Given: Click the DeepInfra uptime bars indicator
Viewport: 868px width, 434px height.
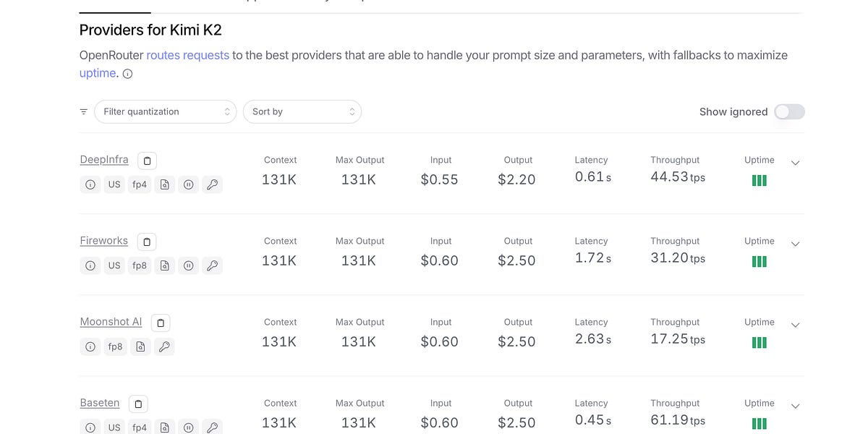Looking at the screenshot, I should 759,180.
